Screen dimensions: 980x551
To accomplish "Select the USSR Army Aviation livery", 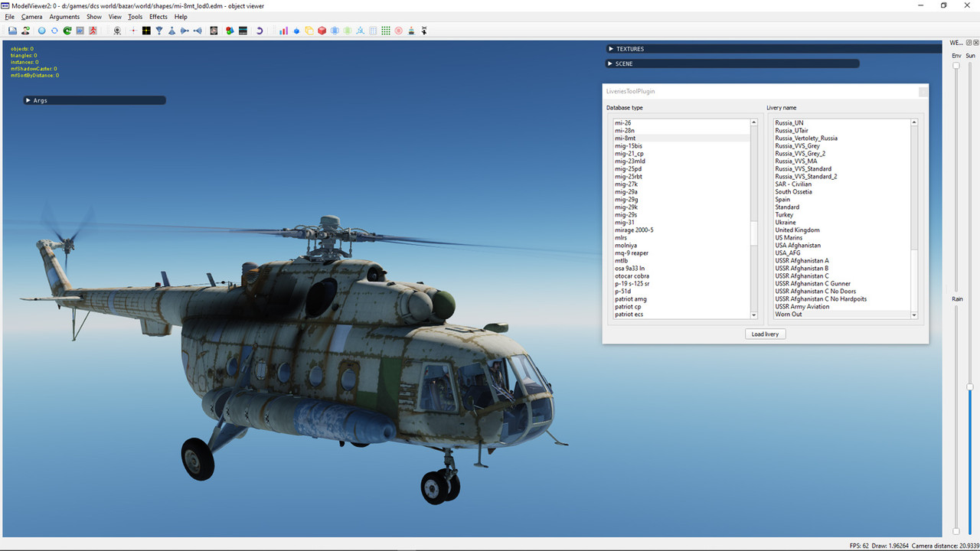I will tap(841, 307).
